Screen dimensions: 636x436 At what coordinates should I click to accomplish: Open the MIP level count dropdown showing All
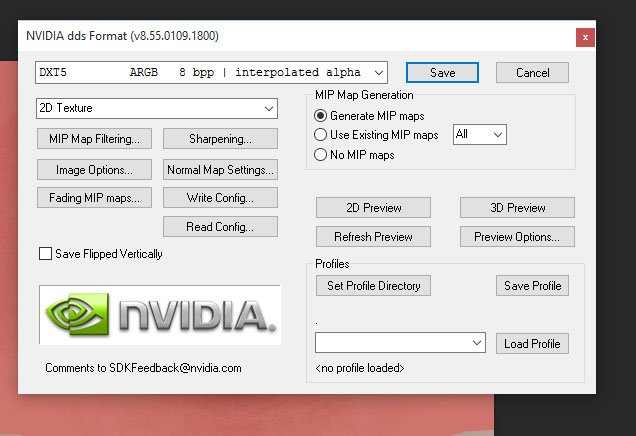pos(480,134)
